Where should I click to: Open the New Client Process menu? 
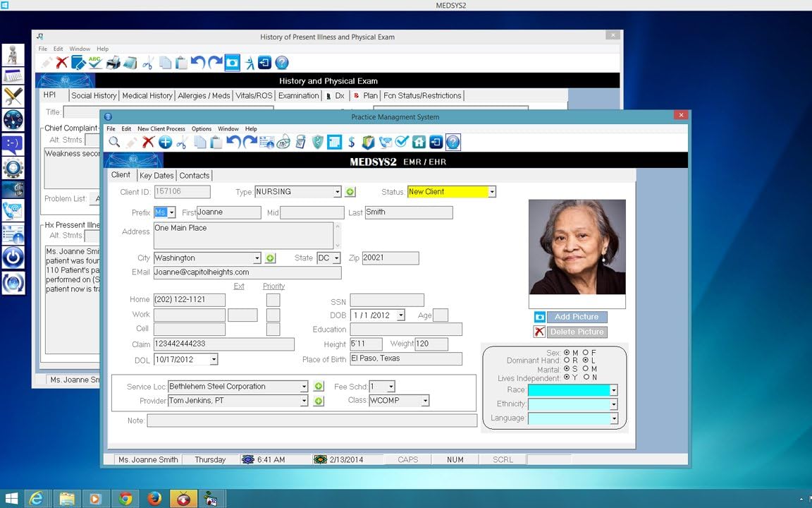[161, 128]
